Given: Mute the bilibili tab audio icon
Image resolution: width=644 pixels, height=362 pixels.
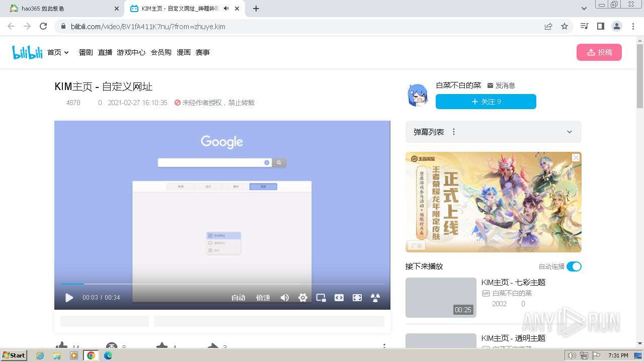Looking at the screenshot, I should (226, 9).
